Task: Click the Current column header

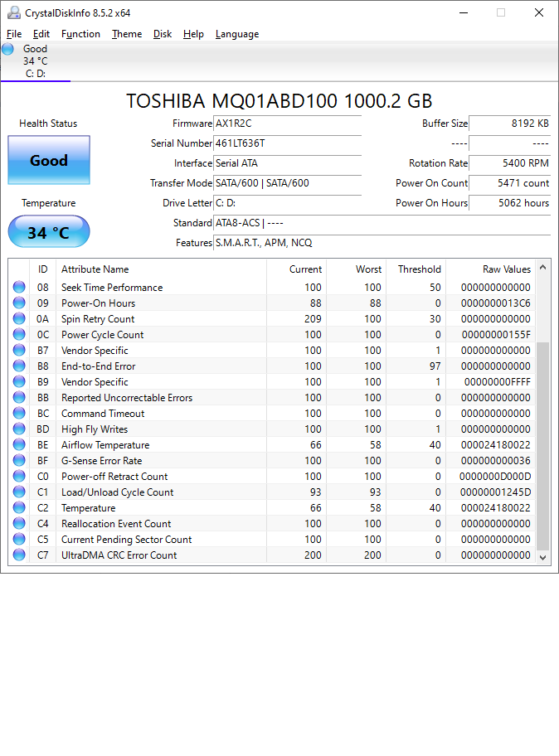Action: [x=296, y=269]
